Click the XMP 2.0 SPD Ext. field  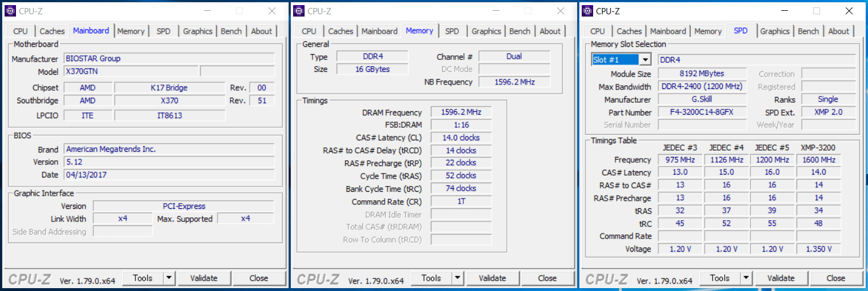828,112
